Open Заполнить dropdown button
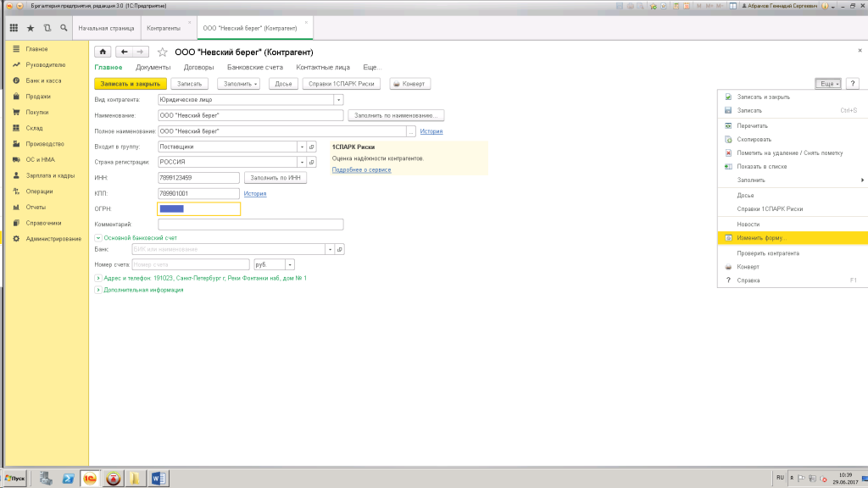868x488 pixels. 238,84
